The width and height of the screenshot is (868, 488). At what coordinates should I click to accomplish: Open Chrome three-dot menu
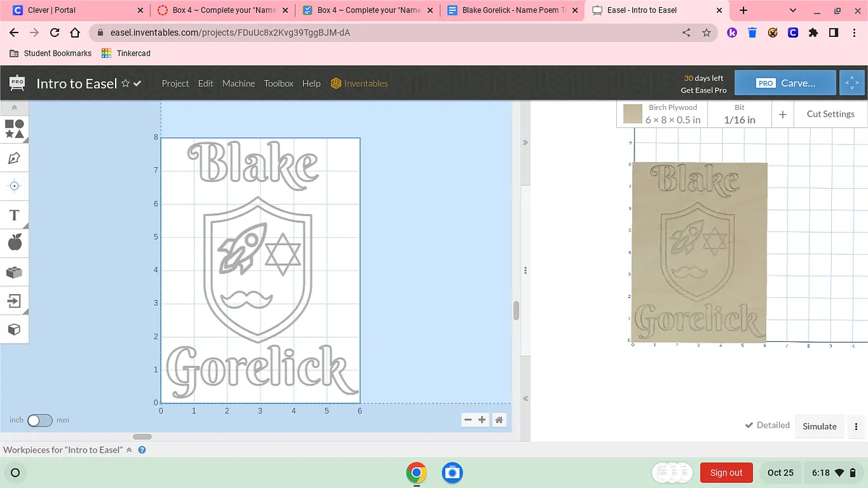click(854, 33)
